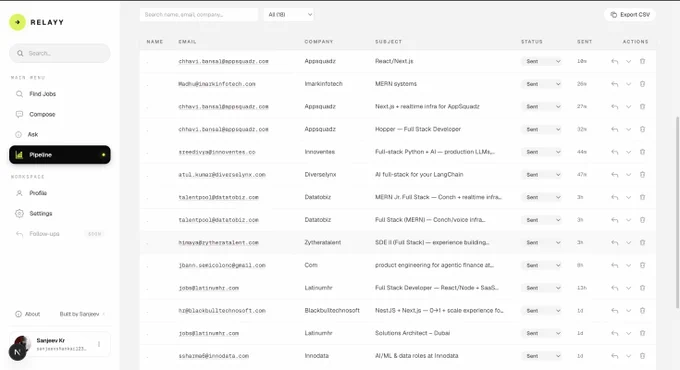Open Settings in workspace menu
This screenshot has width=680, height=370.
click(60, 213)
